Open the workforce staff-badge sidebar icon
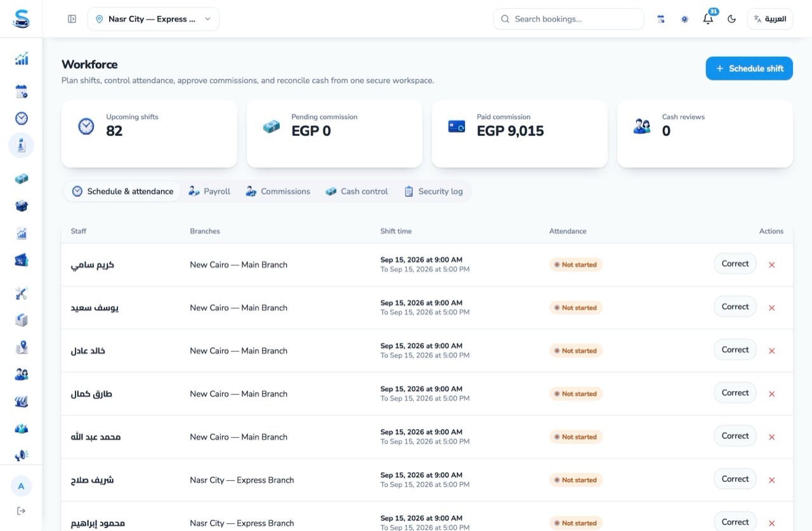 coord(22,145)
